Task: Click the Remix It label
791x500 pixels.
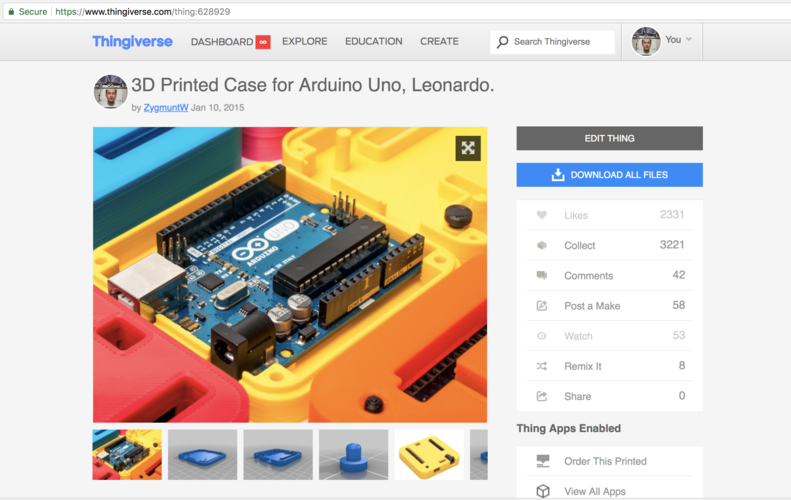Action: tap(583, 367)
